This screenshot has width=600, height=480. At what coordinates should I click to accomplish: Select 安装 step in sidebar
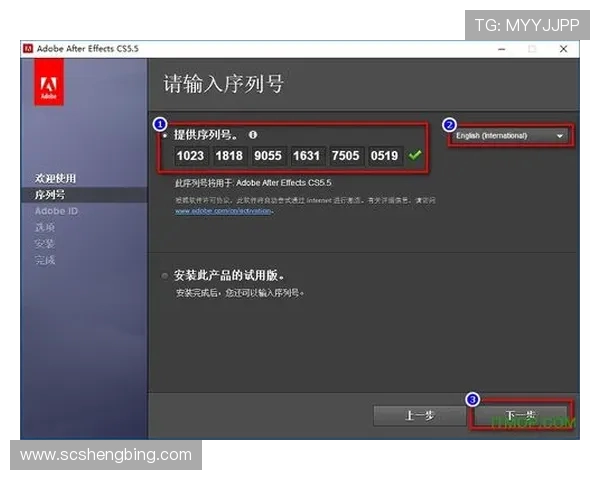(45, 244)
